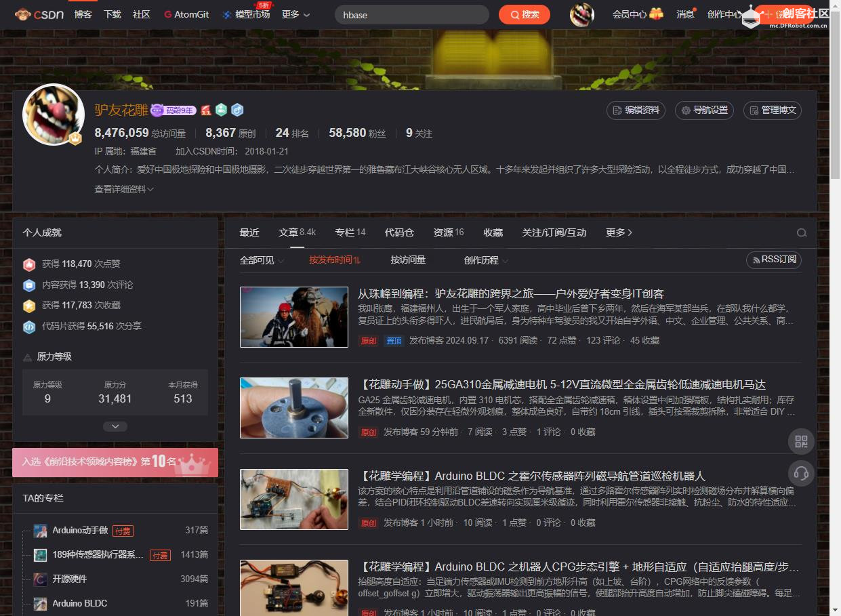This screenshot has width=841, height=616.
Task: Click the 管理博文 button
Action: [773, 110]
